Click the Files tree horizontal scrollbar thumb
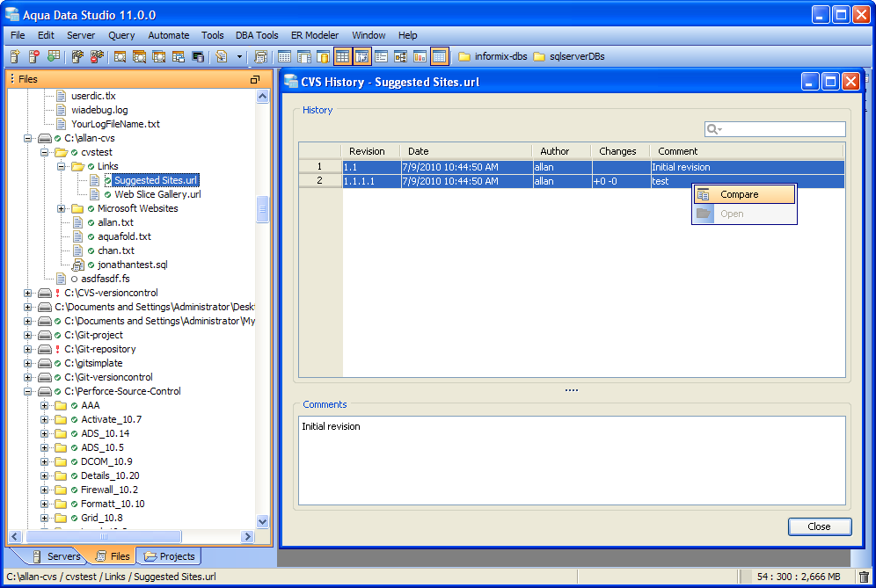 tap(104, 537)
